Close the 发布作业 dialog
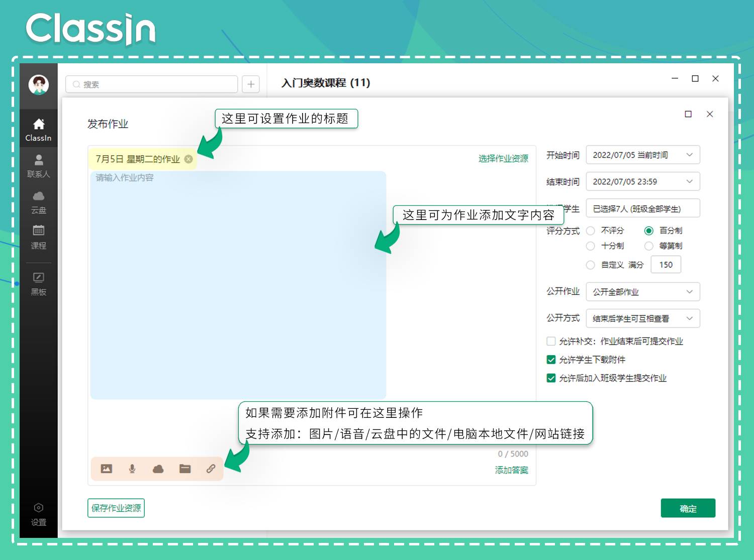 click(710, 114)
